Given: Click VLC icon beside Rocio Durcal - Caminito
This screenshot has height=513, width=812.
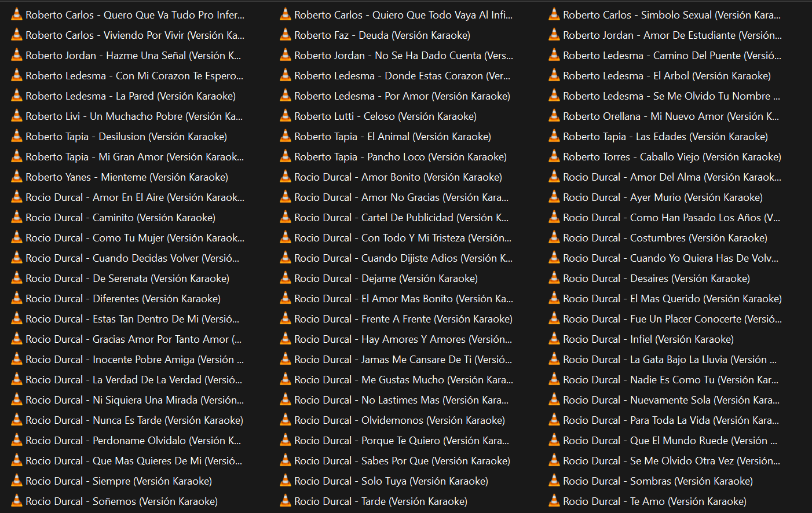Looking at the screenshot, I should pyautogui.click(x=17, y=217).
